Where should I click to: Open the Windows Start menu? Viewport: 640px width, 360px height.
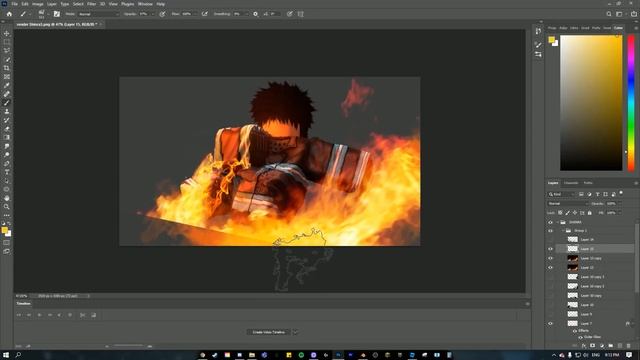coord(6,355)
